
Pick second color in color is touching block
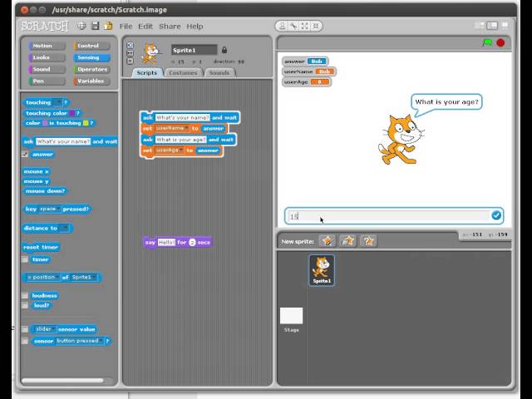click(86, 123)
